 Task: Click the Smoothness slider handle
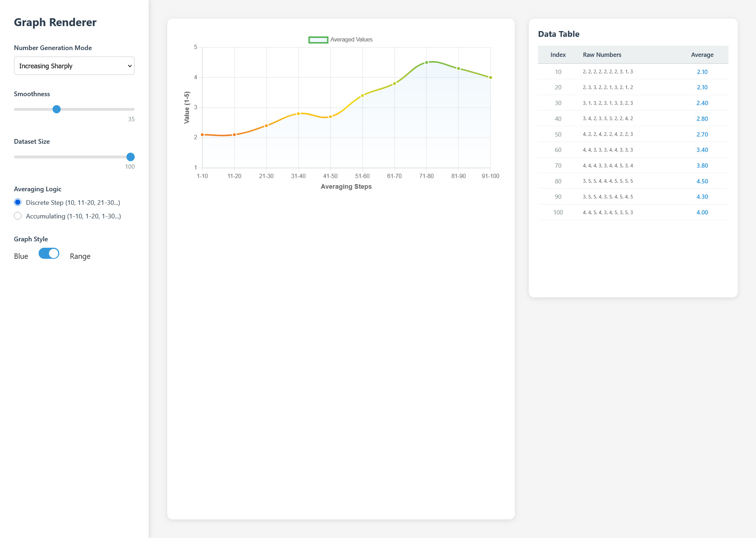click(x=56, y=109)
